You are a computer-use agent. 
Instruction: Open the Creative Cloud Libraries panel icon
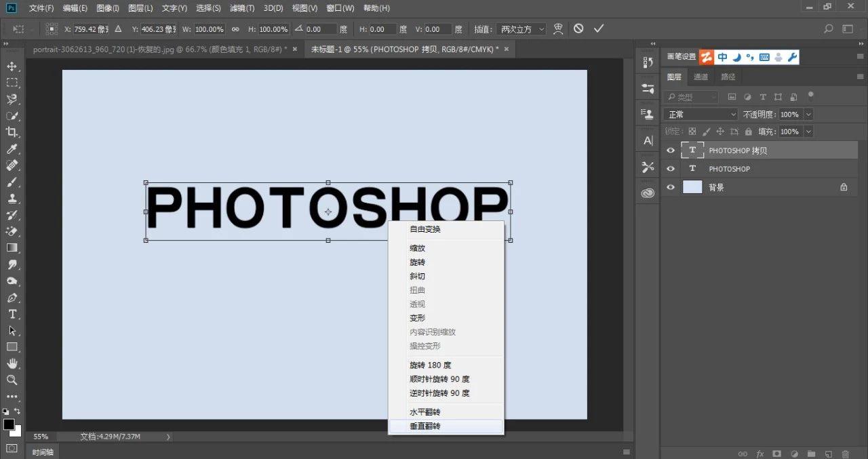click(648, 193)
